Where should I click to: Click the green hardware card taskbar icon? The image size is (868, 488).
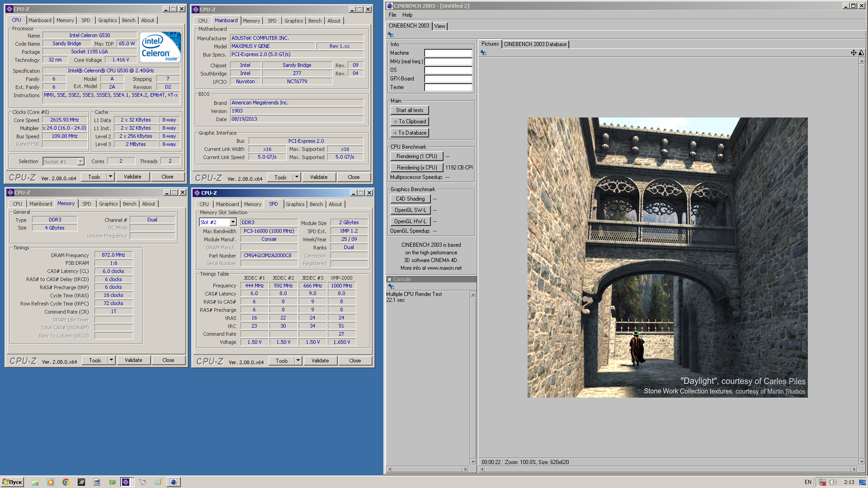click(x=112, y=482)
